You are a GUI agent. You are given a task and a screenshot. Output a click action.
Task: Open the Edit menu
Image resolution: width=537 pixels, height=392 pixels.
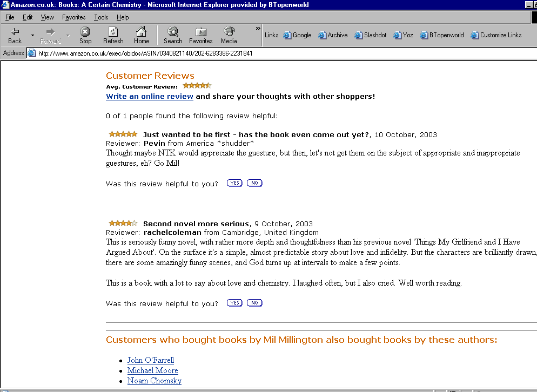point(28,17)
